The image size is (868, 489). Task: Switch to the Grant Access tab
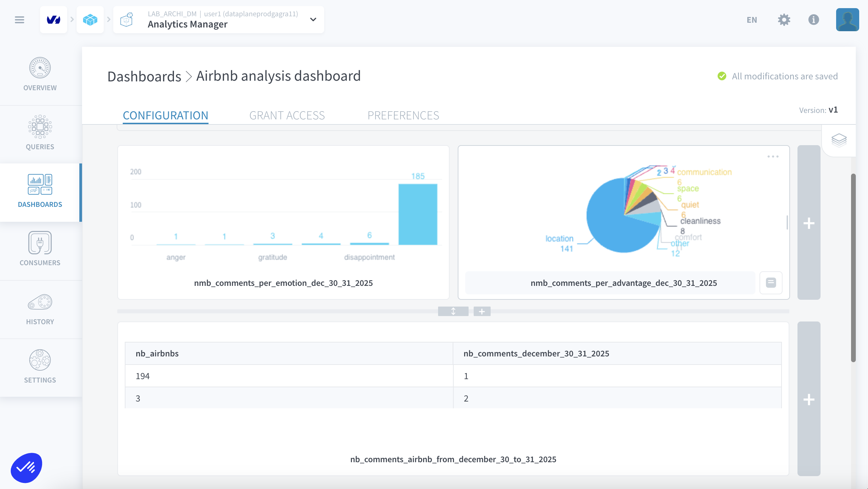287,115
